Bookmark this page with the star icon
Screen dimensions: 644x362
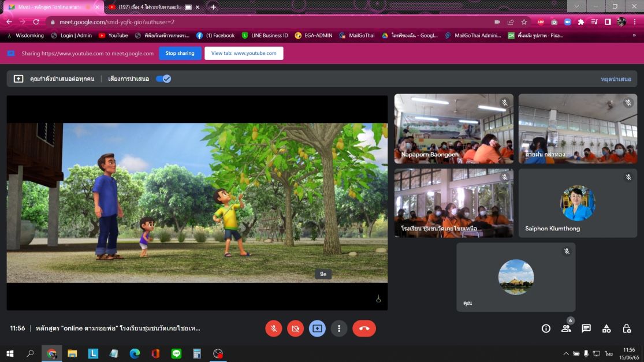tap(524, 22)
